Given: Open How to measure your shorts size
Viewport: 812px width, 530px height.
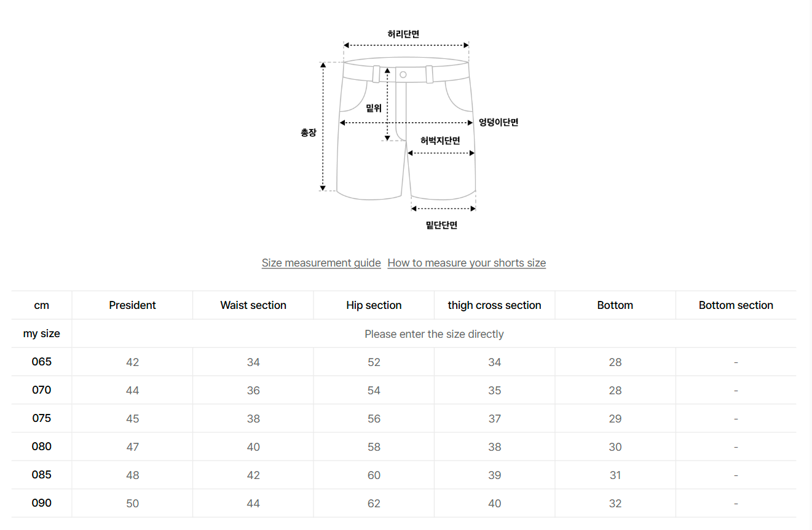Looking at the screenshot, I should (x=467, y=263).
